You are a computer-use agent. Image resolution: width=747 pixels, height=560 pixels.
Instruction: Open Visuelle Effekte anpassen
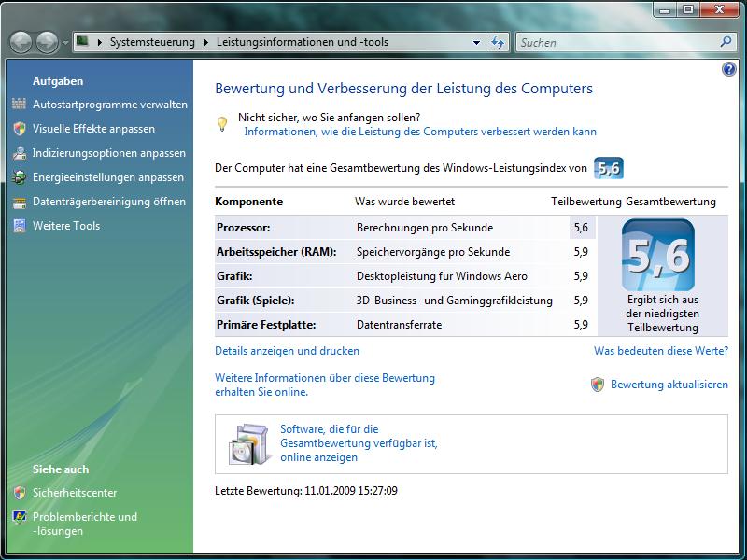click(x=94, y=129)
